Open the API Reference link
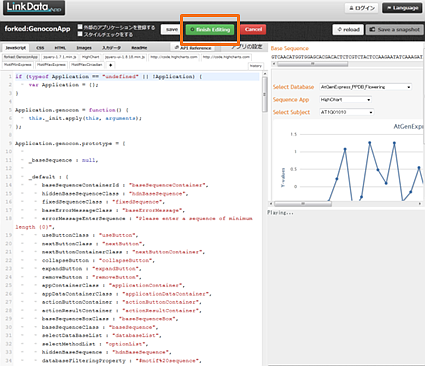Viewport: 425px width, 366px height. tap(195, 48)
